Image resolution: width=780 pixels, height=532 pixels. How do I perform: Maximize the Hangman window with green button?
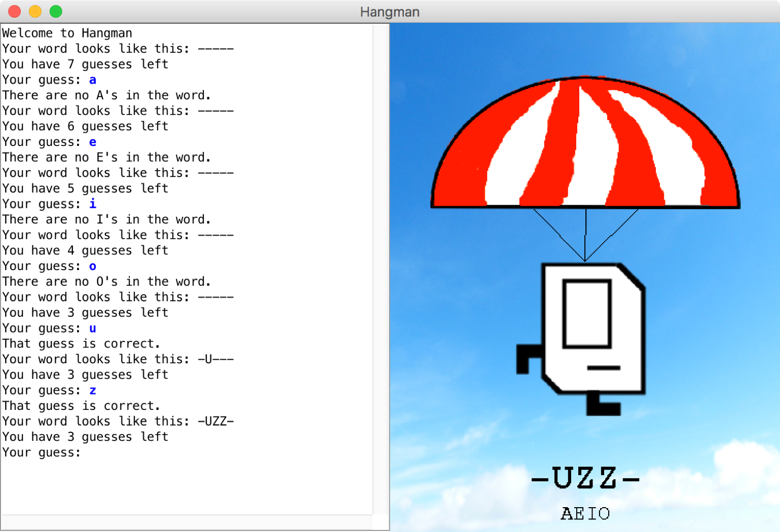56,11
